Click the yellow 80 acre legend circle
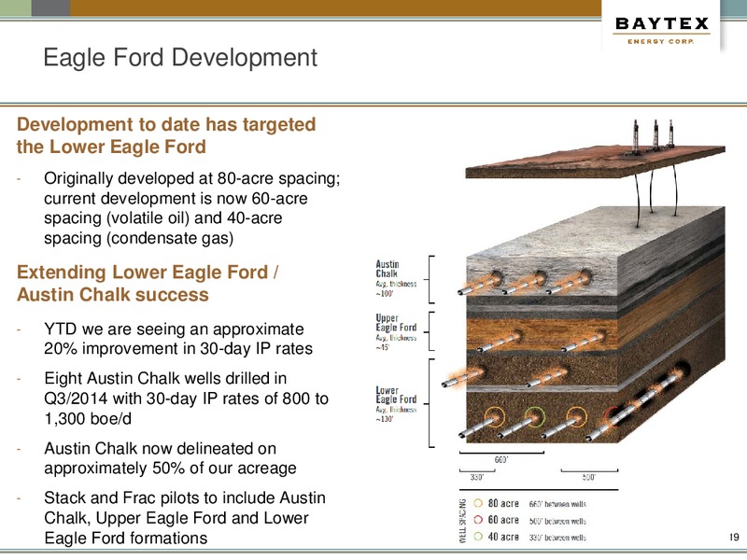Image resolution: width=747 pixels, height=560 pixels. [x=478, y=503]
